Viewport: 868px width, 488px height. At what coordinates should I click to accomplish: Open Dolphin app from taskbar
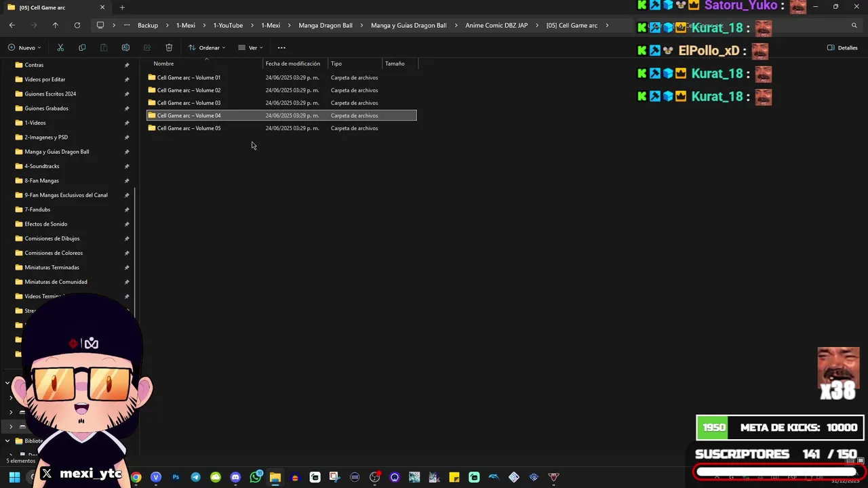click(494, 477)
